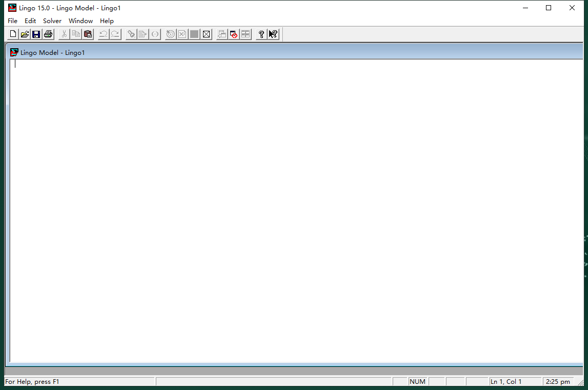Print the current model
588x390 pixels.
pyautogui.click(x=48, y=34)
